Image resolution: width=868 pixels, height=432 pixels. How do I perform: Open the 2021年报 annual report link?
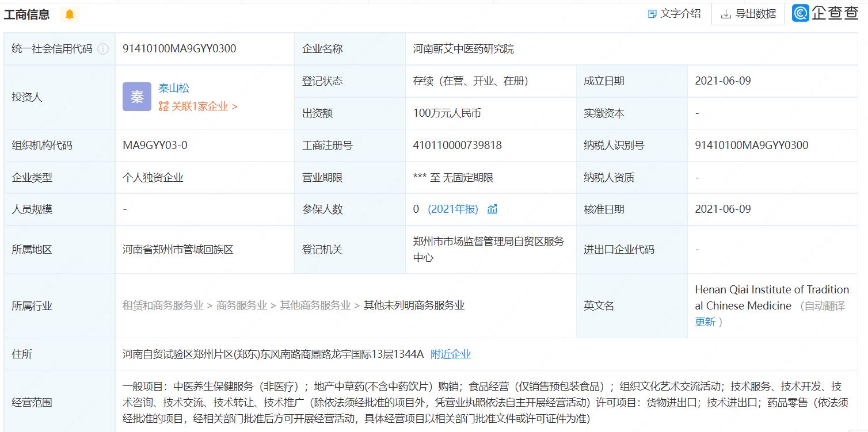click(x=453, y=209)
